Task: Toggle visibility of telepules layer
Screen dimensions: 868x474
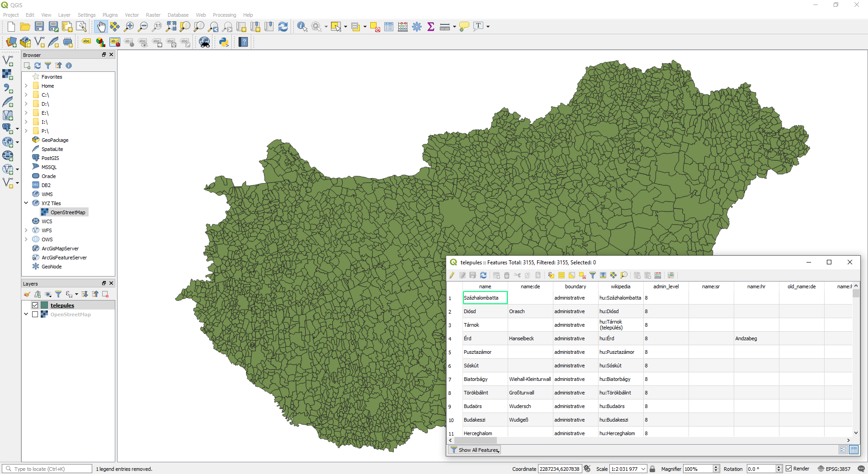Action: (35, 305)
